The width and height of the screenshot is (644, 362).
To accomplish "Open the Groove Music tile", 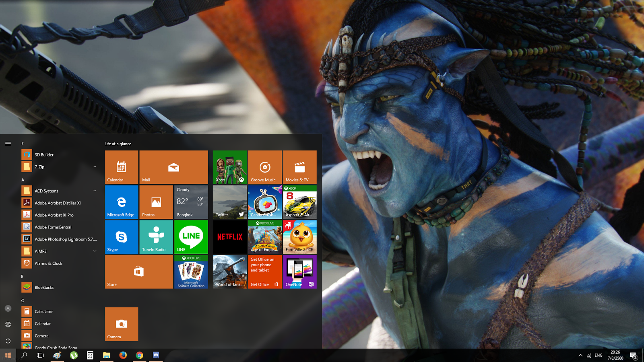I will click(265, 167).
